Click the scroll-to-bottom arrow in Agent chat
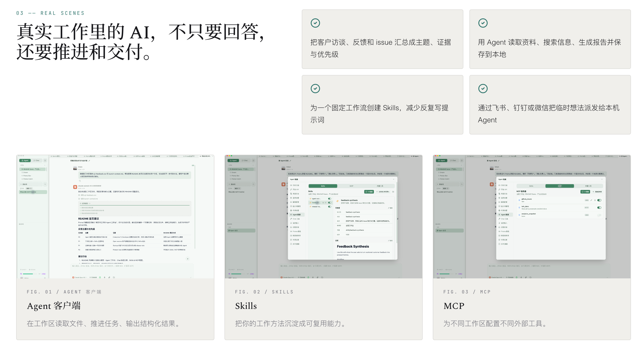 pyautogui.click(x=188, y=259)
